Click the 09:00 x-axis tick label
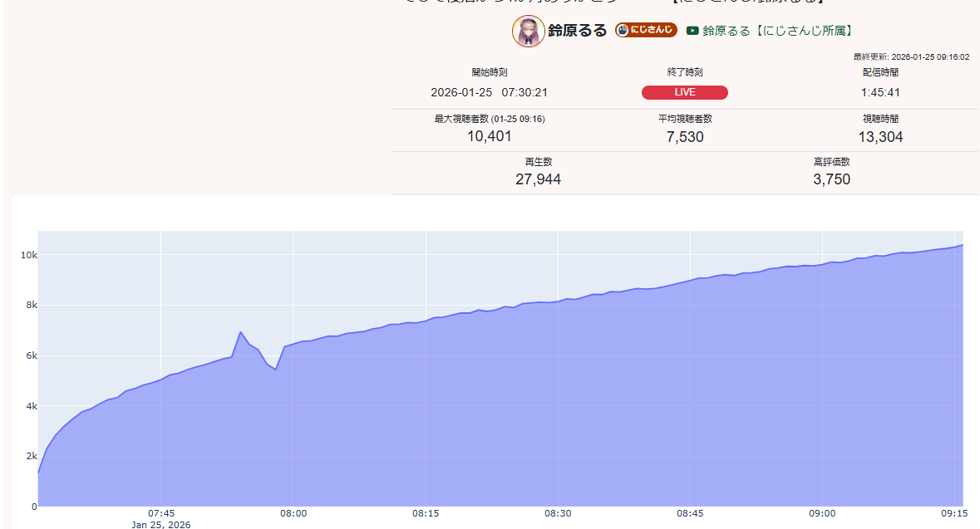Screen dimensions: 980x529 (822, 513)
